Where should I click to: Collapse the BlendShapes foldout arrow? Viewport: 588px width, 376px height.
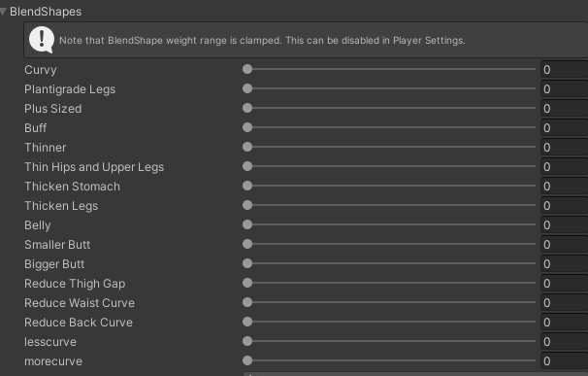[x=3, y=12]
